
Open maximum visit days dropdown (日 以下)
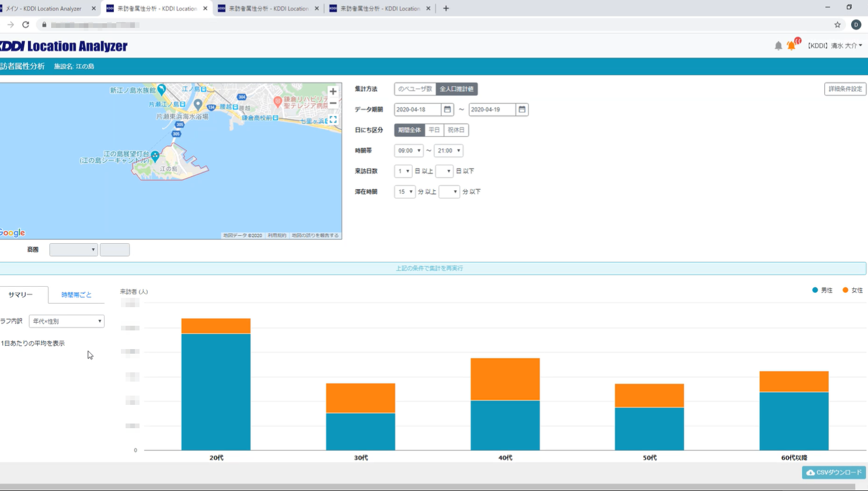tap(444, 171)
